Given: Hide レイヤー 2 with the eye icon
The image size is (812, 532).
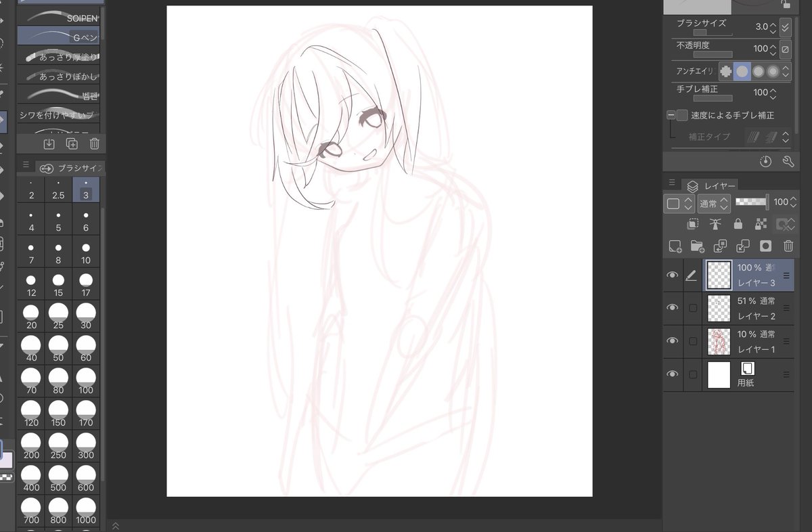Looking at the screenshot, I should 672,308.
